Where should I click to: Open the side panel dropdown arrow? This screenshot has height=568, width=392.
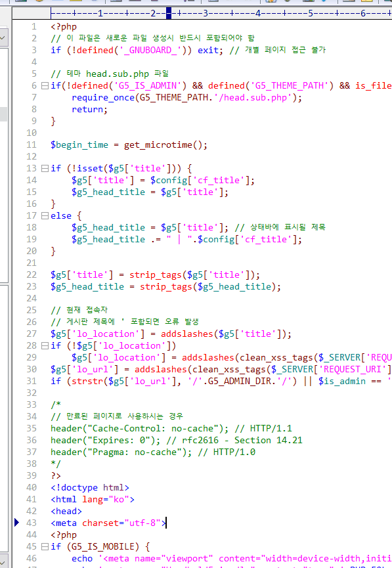(x=3, y=37)
